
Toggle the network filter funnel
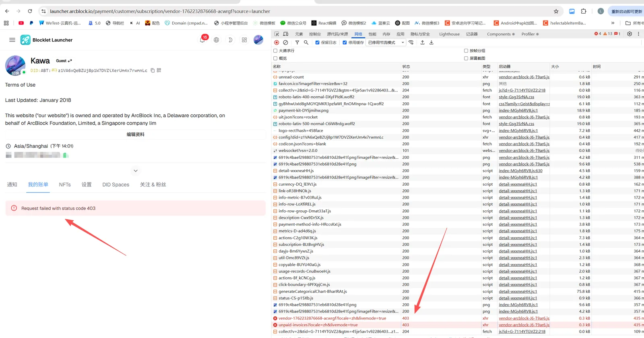point(297,42)
